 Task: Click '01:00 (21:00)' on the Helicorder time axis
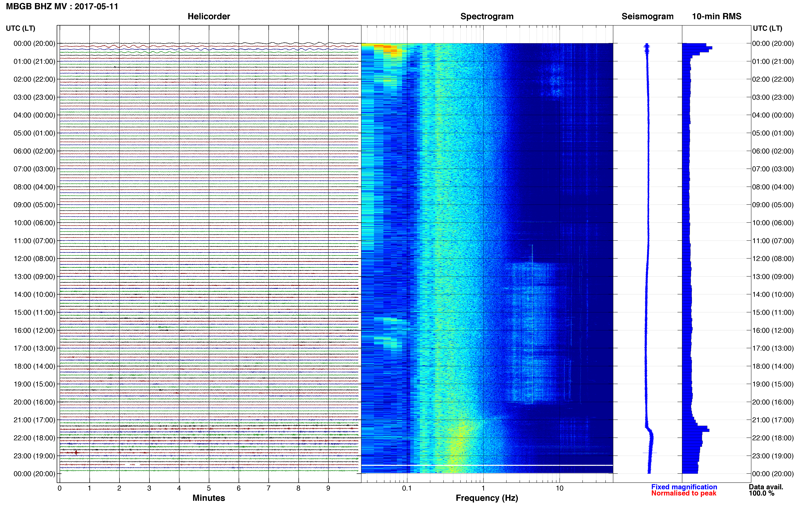pos(34,62)
